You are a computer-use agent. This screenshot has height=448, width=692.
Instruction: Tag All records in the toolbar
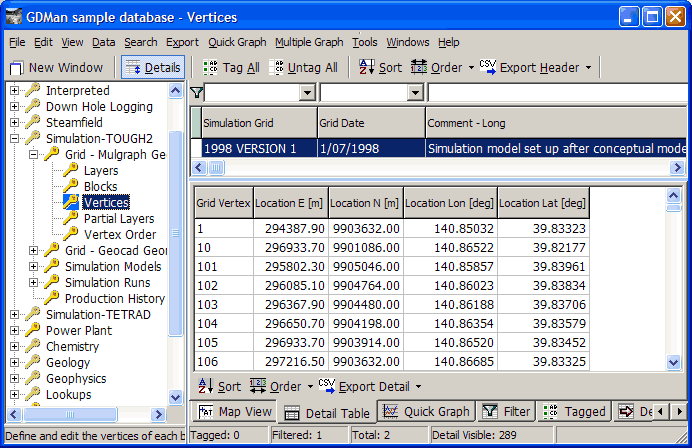[231, 68]
